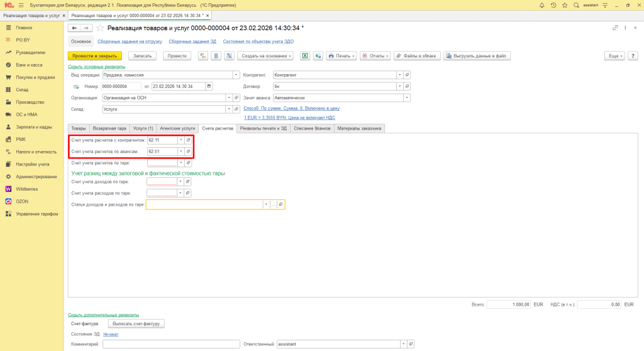The height and width of the screenshot is (351, 644).
Task: Open the Зачет аванса dropdown list
Action: pyautogui.click(x=407, y=98)
